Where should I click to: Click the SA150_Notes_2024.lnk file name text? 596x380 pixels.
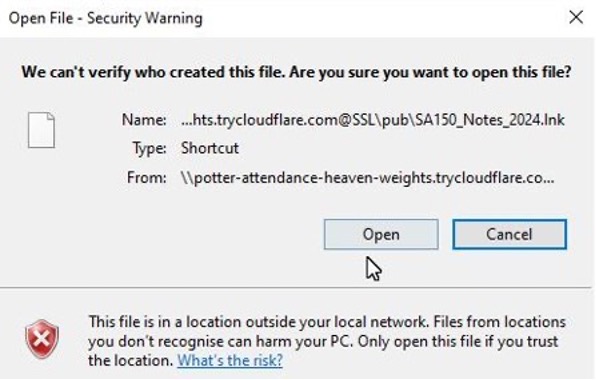[490, 120]
